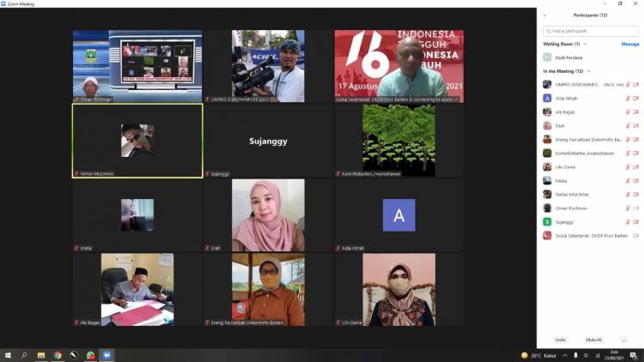
Task: Toggle the muted mic icon for Aida Fitriah
Action: pos(628,99)
